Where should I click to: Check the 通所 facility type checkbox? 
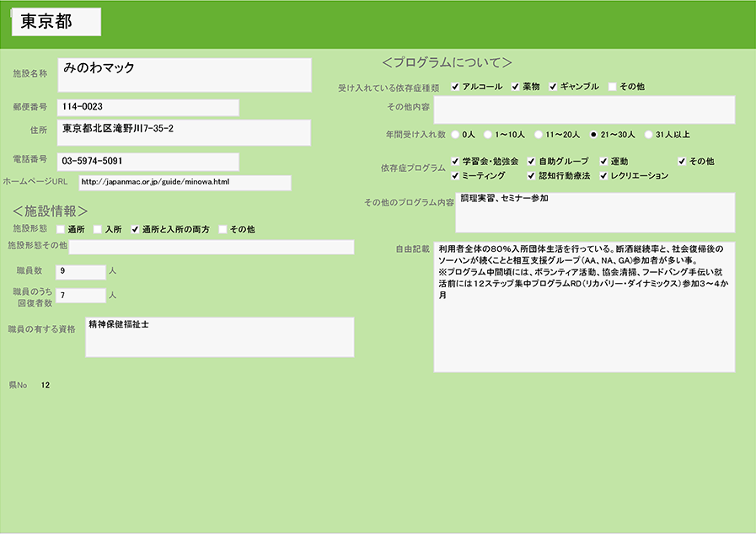pyautogui.click(x=61, y=229)
